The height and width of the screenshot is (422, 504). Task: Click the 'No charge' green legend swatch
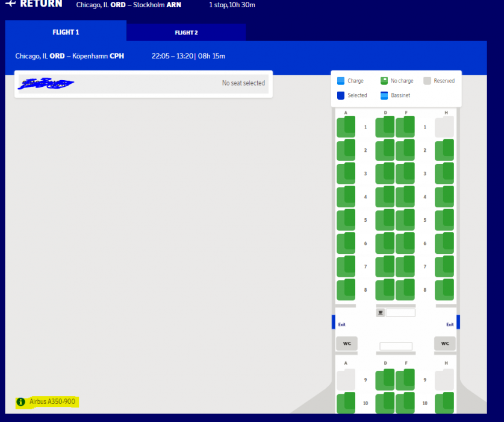point(384,81)
